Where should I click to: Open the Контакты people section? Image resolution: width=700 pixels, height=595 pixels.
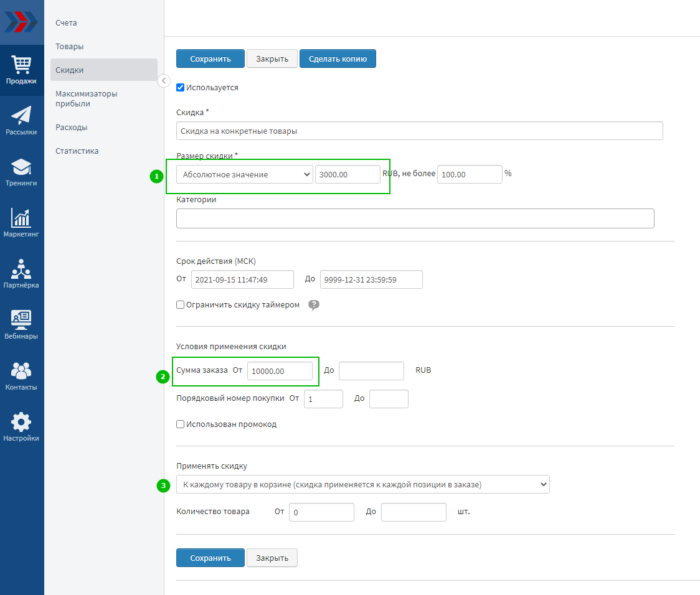pos(21,376)
